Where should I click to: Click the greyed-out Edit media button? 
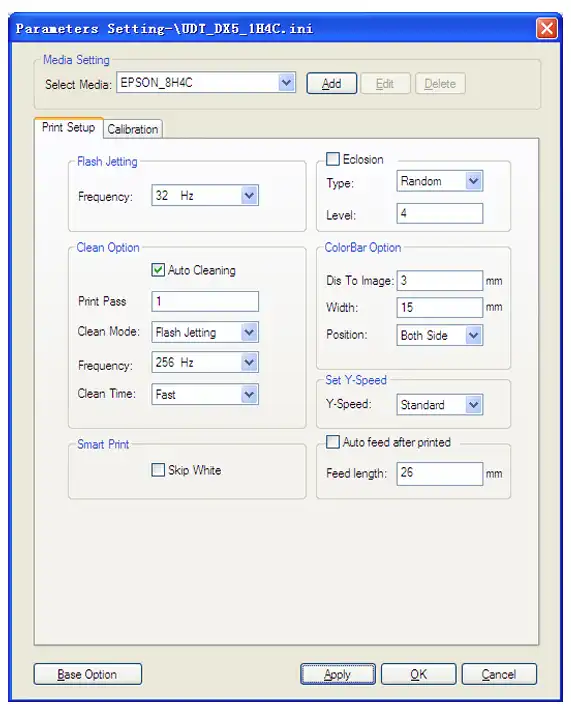385,84
